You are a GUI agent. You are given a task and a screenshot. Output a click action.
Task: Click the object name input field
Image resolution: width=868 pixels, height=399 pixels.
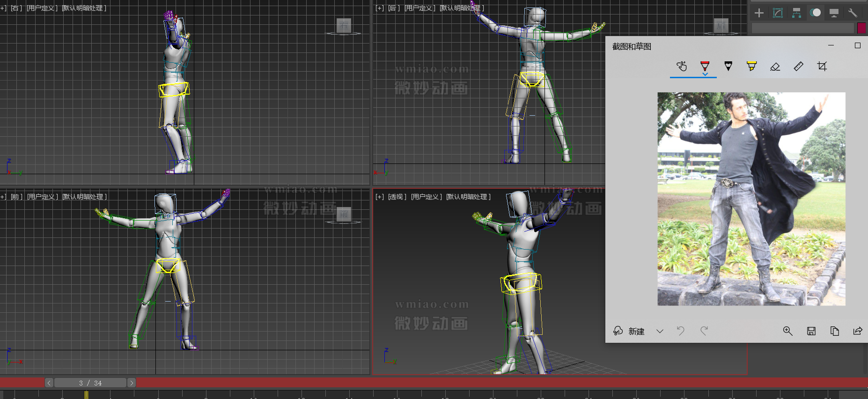tap(802, 28)
